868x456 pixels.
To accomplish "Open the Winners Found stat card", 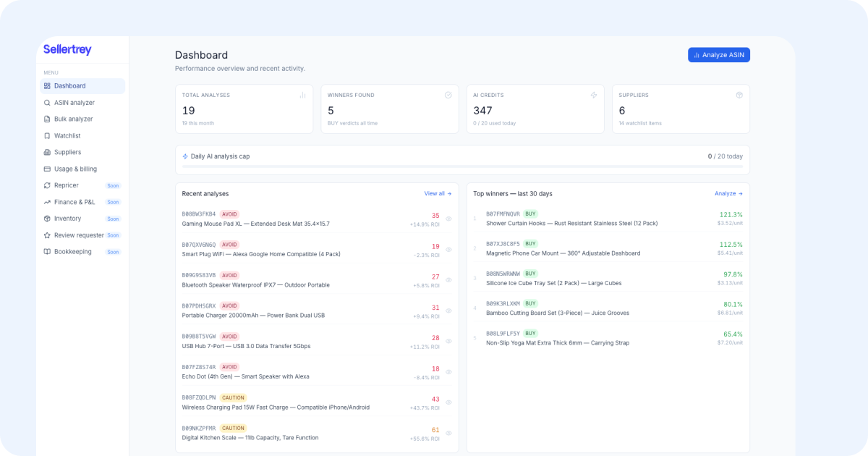I will click(x=390, y=109).
